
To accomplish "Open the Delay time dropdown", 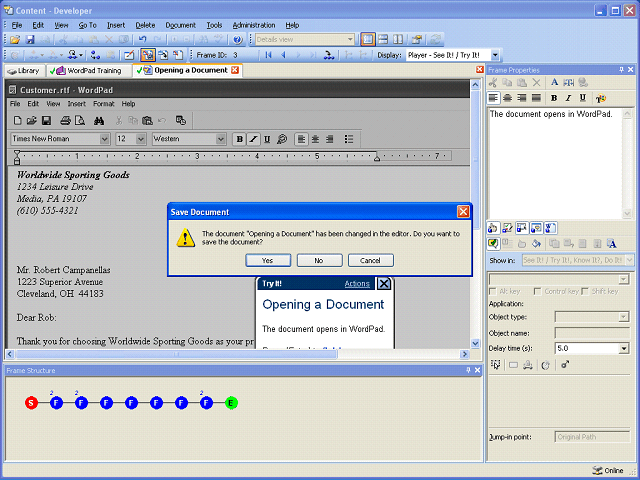I will (x=624, y=349).
